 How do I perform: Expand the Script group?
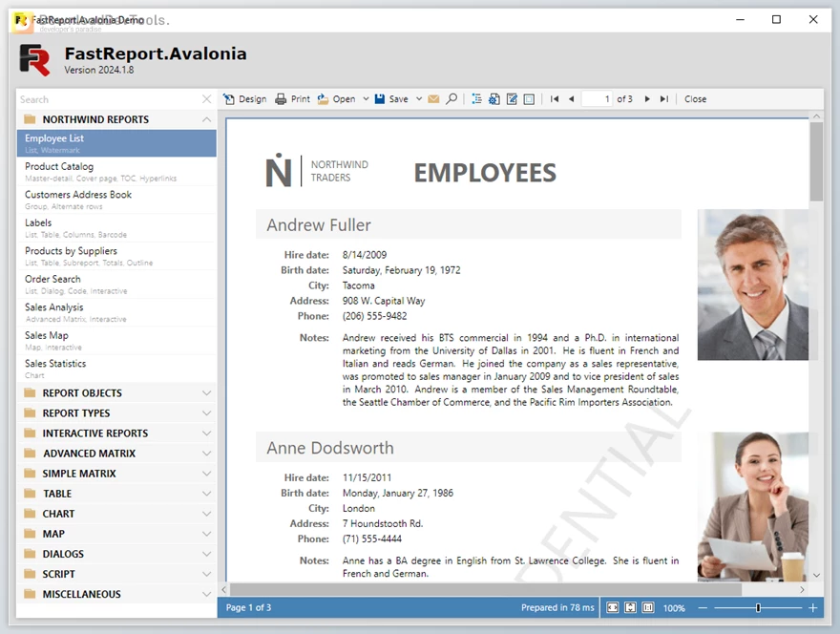pyautogui.click(x=207, y=574)
